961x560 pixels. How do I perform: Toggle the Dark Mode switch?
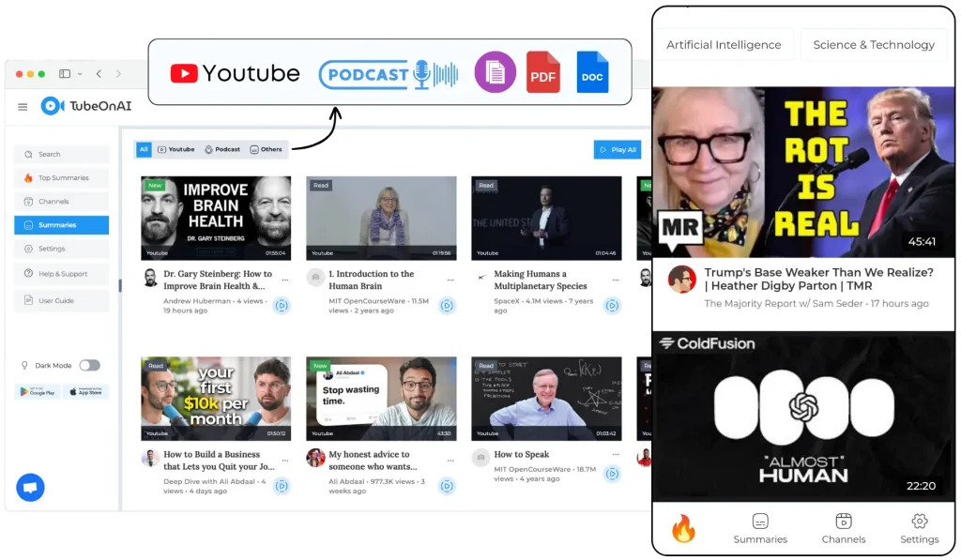(89, 365)
